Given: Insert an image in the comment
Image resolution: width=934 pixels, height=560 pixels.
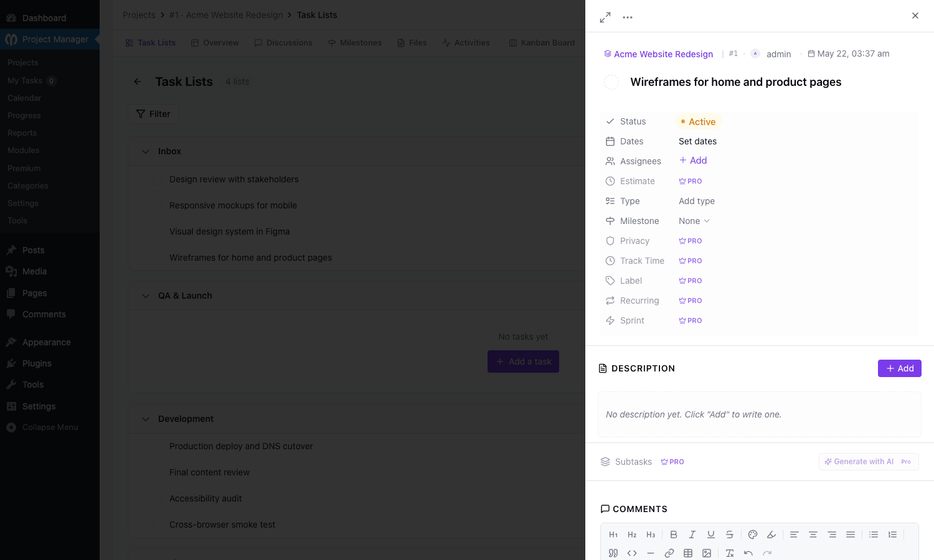Looking at the screenshot, I should 707,553.
